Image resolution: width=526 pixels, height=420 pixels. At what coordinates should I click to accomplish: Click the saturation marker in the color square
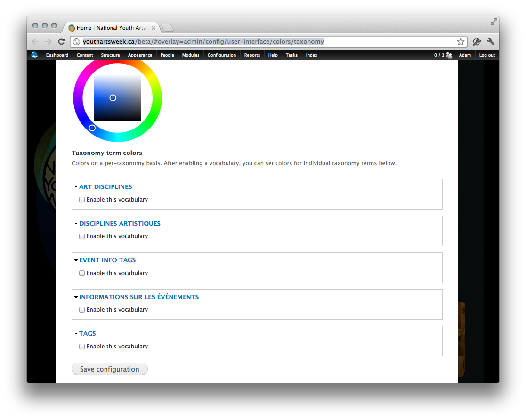pos(113,98)
